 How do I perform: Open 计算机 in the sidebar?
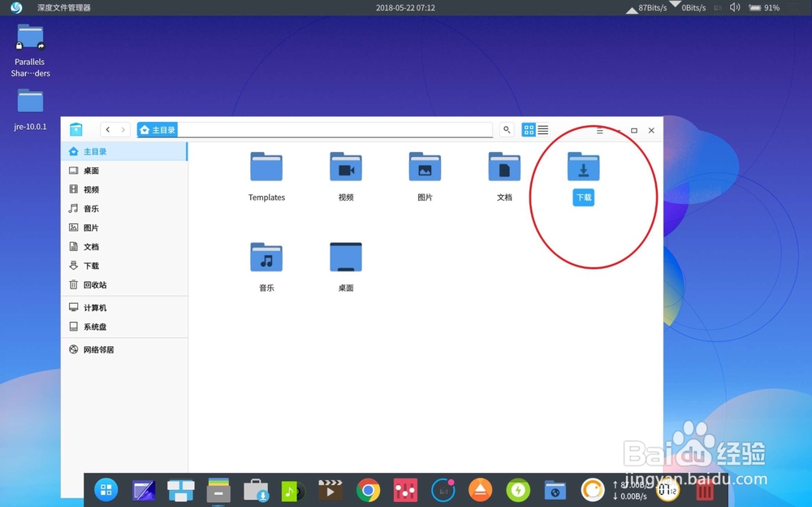pyautogui.click(x=124, y=308)
